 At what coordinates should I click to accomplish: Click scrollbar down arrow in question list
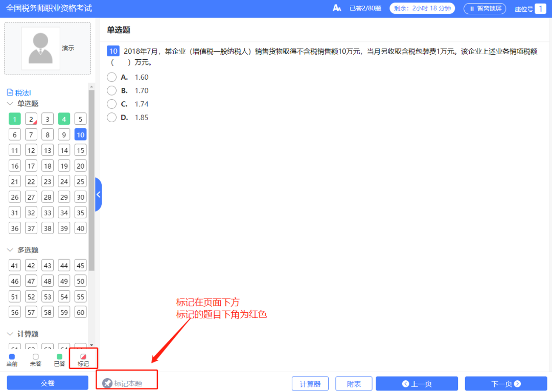coord(91,345)
